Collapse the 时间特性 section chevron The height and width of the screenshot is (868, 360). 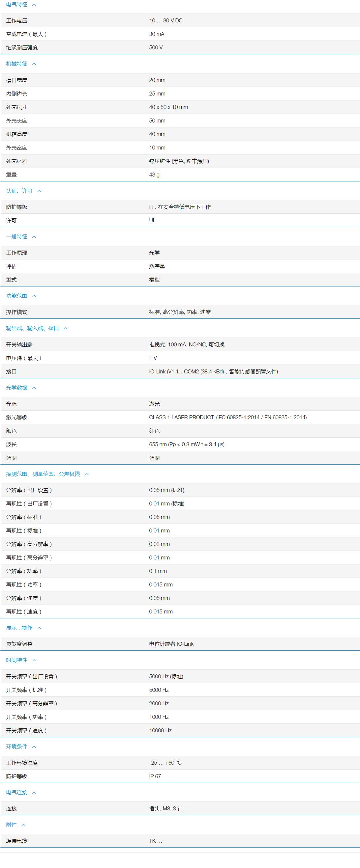[x=34, y=661]
